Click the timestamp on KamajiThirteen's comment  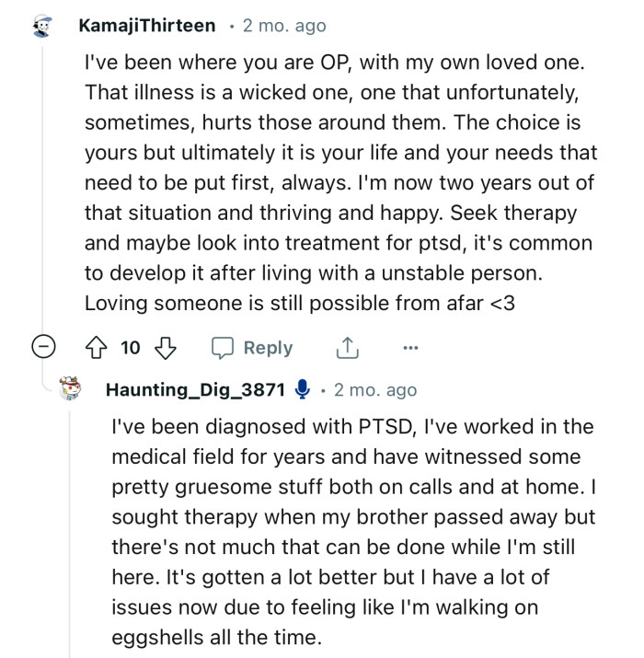pyautogui.click(x=284, y=26)
